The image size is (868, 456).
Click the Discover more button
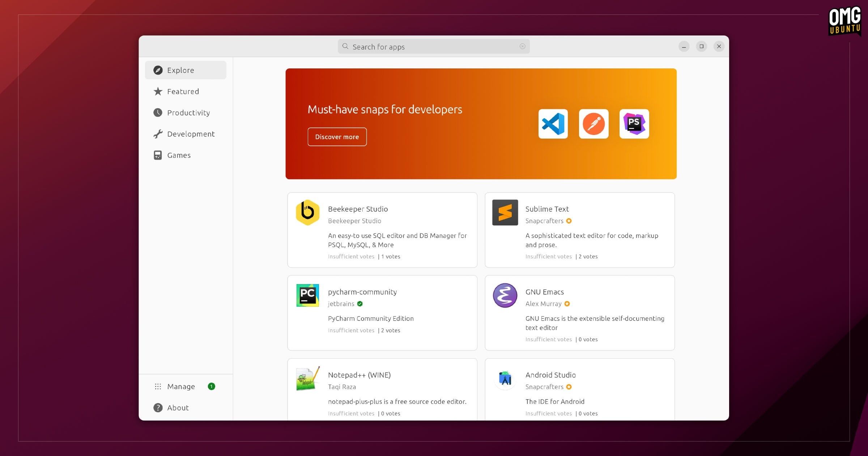(337, 137)
